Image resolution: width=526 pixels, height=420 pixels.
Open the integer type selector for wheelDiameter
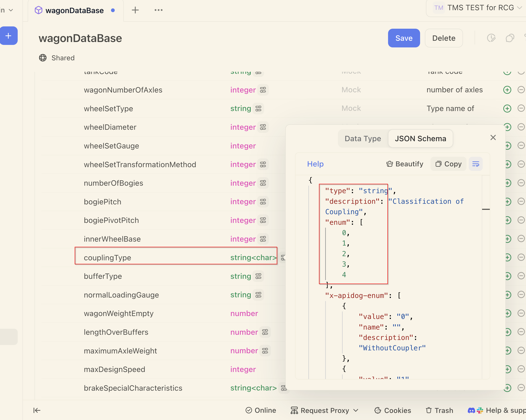[243, 127]
